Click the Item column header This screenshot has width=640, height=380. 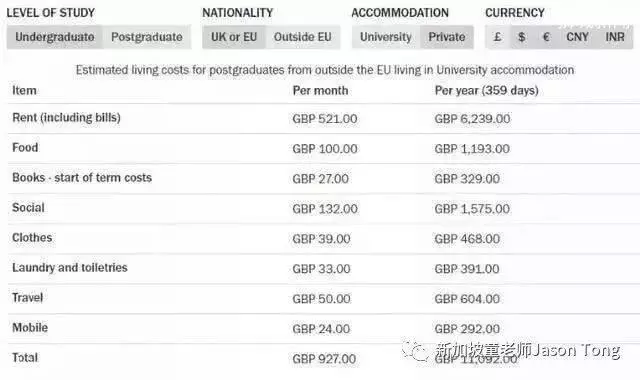[24, 90]
